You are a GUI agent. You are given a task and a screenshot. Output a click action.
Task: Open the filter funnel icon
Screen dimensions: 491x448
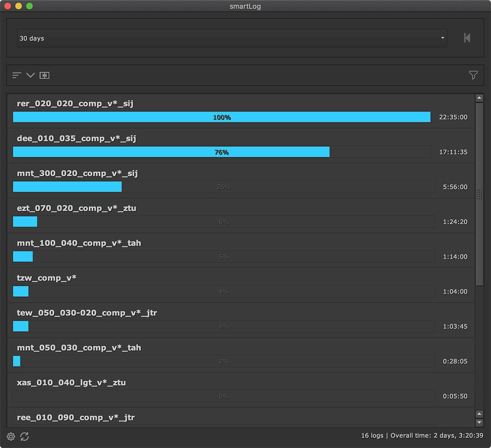click(x=473, y=75)
